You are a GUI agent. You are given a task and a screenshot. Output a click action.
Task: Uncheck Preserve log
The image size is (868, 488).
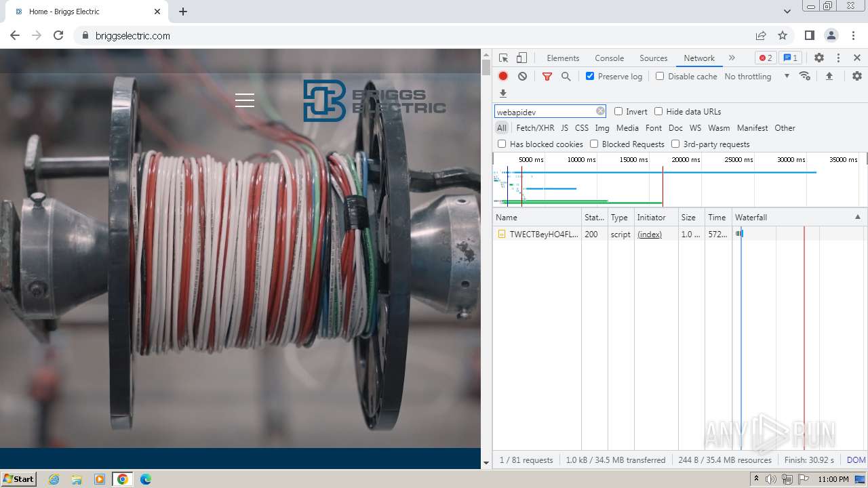(590, 76)
